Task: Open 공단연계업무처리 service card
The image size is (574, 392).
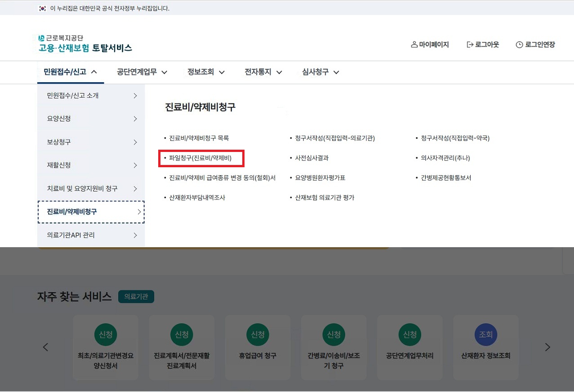Action: [409, 347]
